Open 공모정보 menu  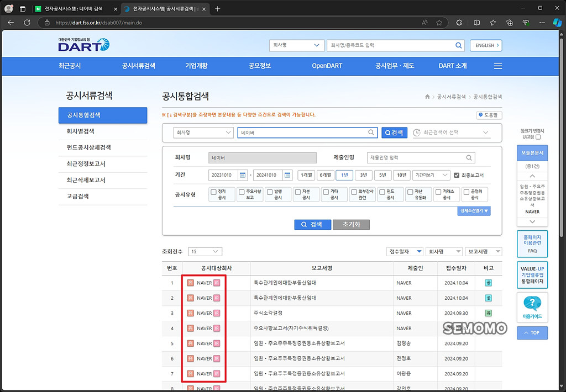(x=260, y=66)
